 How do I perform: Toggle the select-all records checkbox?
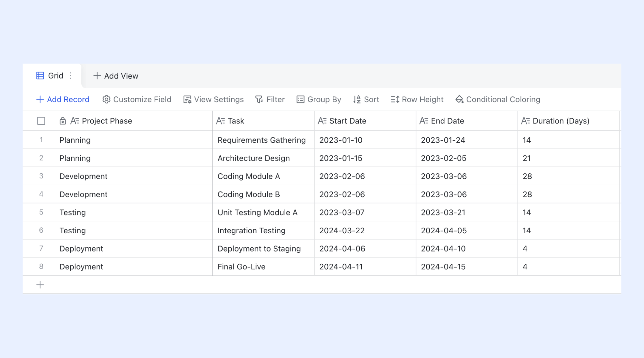coord(41,121)
